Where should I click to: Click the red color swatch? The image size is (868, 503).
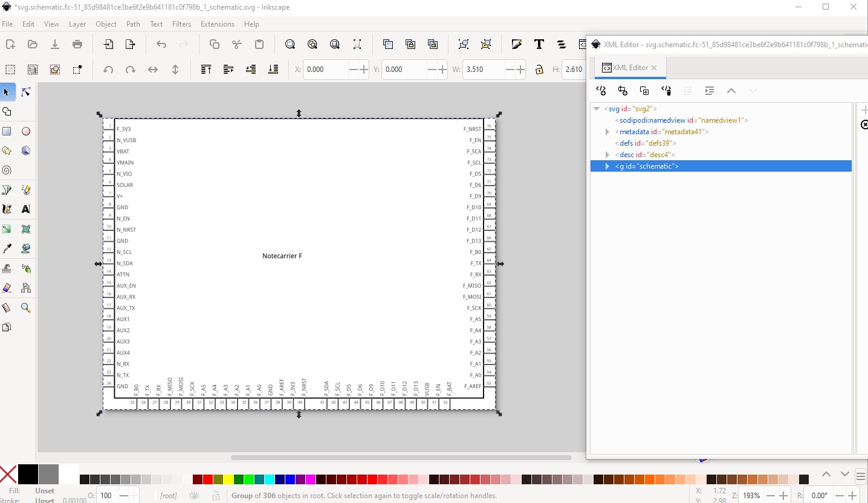[x=207, y=479]
